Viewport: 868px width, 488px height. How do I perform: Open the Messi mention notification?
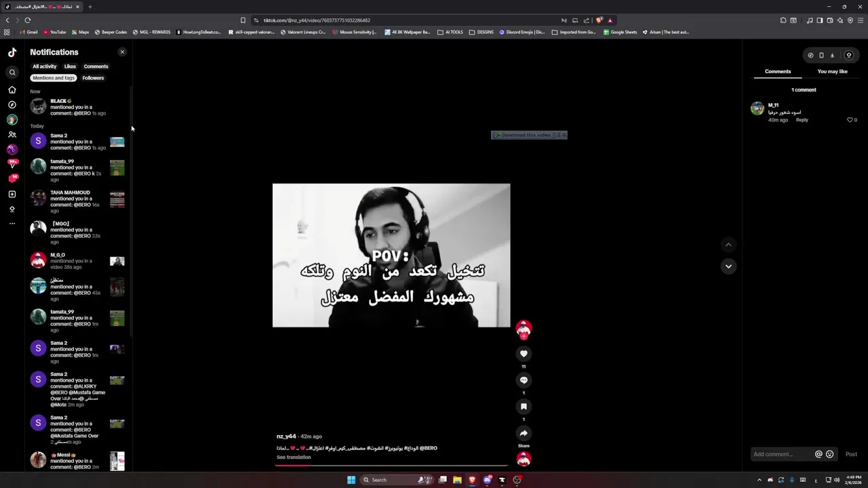tap(78, 461)
